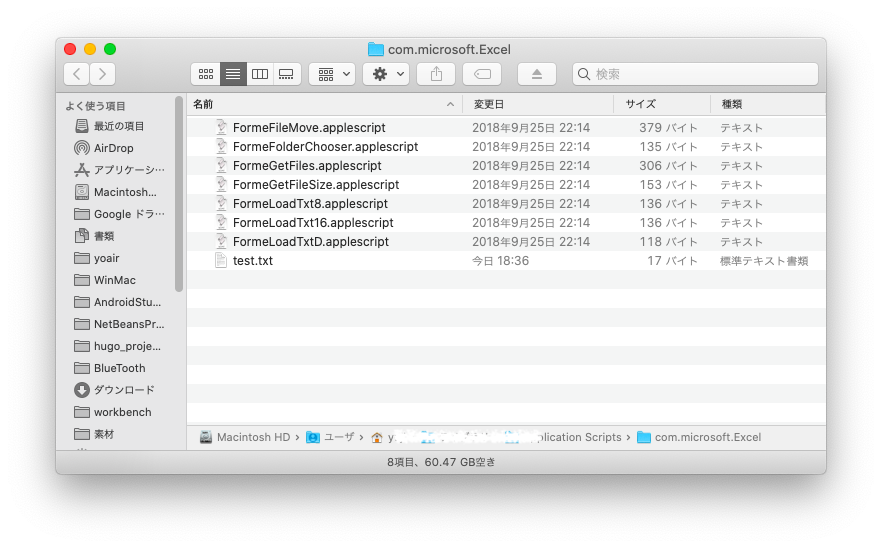Go back with the left arrow
Viewport: 882px width, 548px height.
77,74
